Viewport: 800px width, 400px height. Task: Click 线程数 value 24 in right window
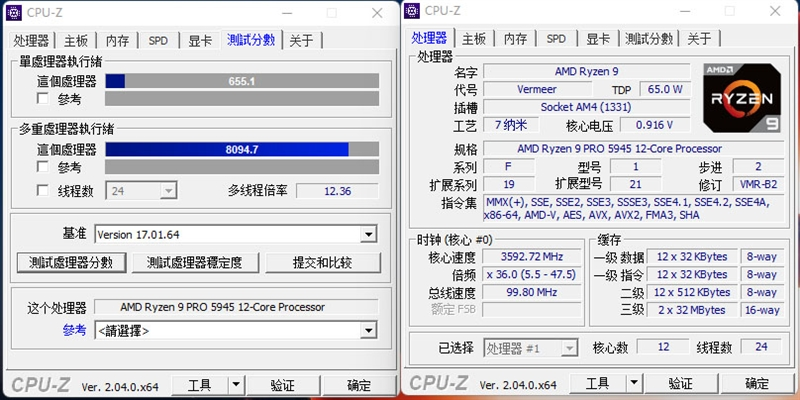761,347
